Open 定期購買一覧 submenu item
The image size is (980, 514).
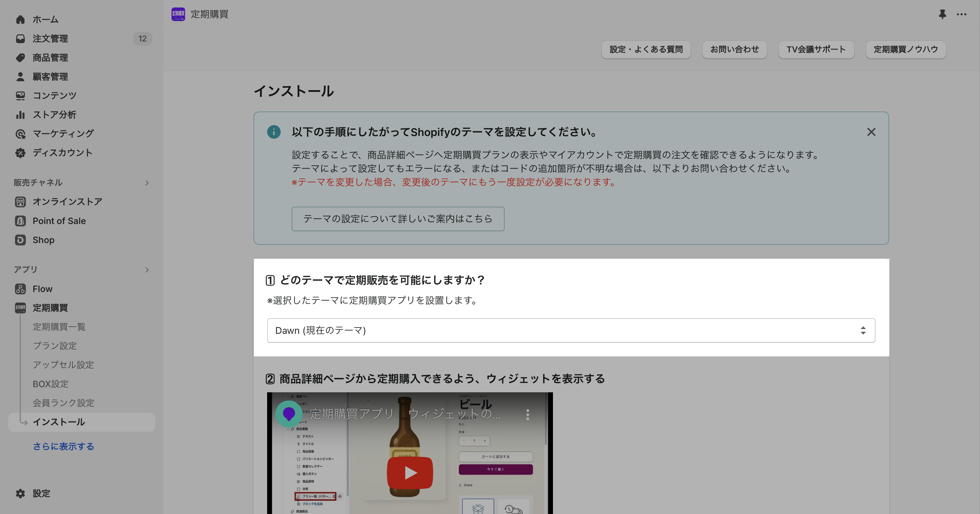point(59,327)
